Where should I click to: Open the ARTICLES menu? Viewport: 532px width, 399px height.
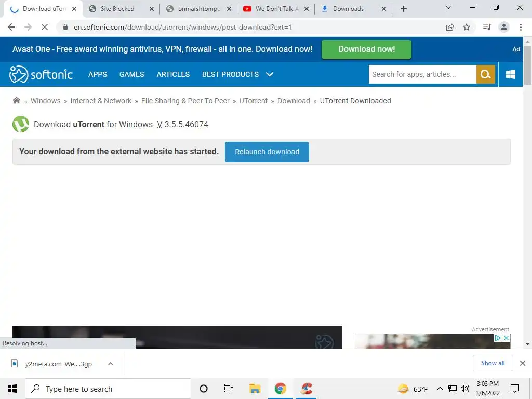[x=173, y=74]
